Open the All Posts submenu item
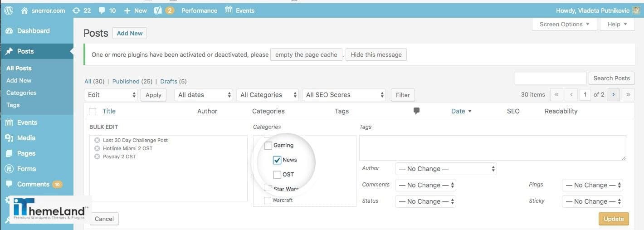The width and height of the screenshot is (644, 230). 19,68
